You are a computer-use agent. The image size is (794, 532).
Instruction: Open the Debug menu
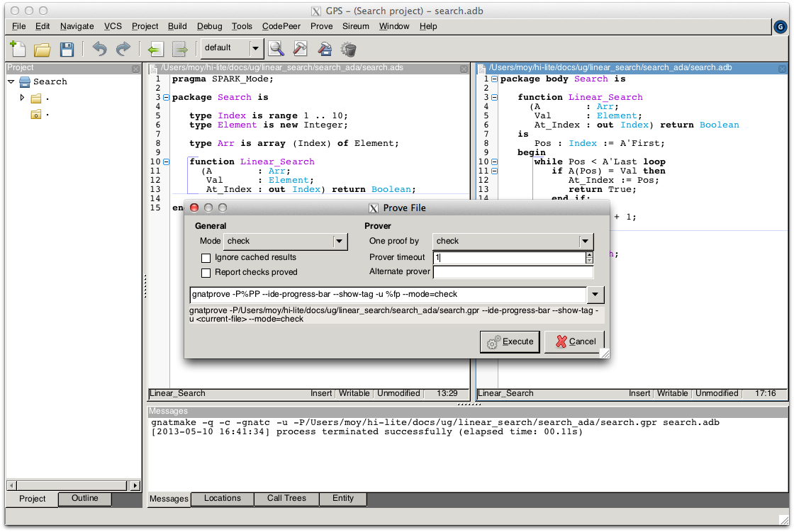point(210,26)
